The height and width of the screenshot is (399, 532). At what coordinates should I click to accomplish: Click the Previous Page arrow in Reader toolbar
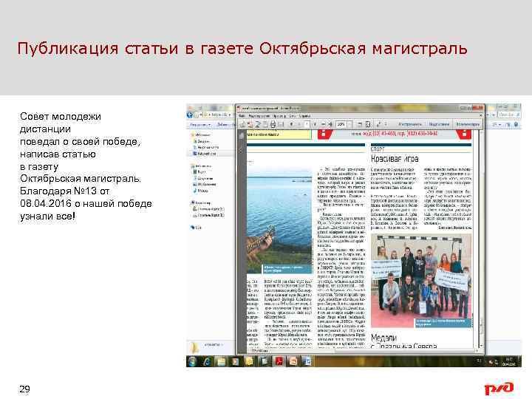click(291, 124)
